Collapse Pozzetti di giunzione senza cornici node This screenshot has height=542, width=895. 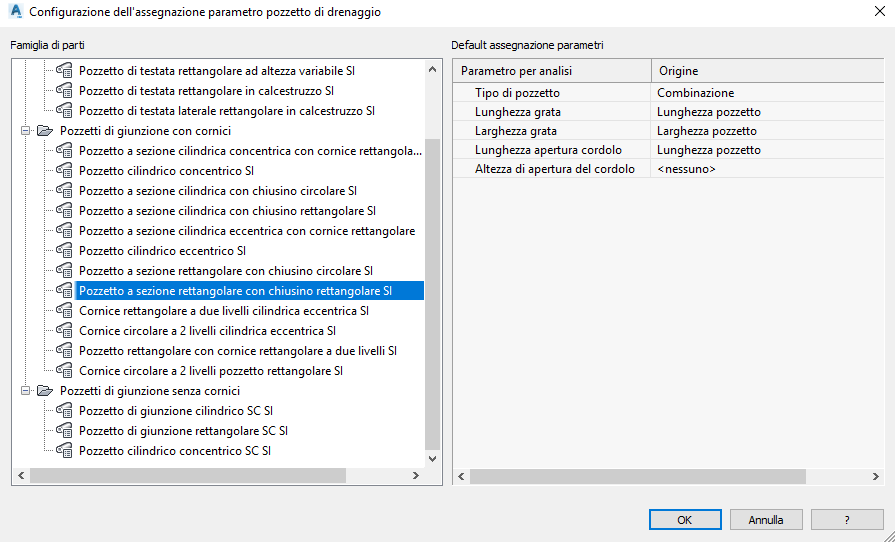point(26,391)
